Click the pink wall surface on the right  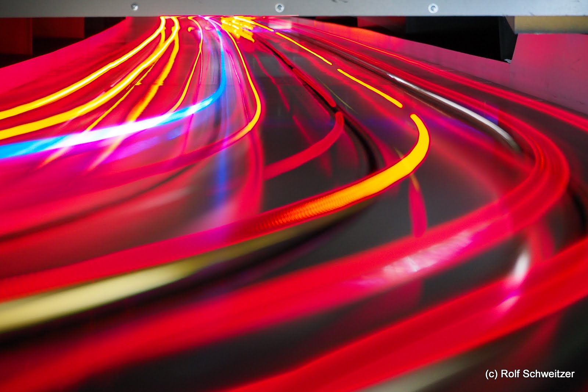click(x=551, y=73)
